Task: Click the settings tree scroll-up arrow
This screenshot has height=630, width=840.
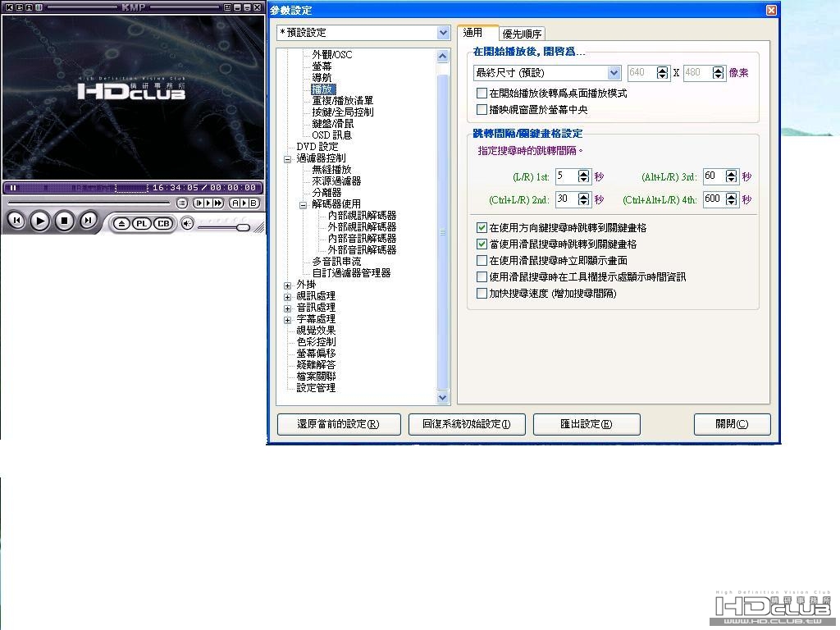Action: 442,56
